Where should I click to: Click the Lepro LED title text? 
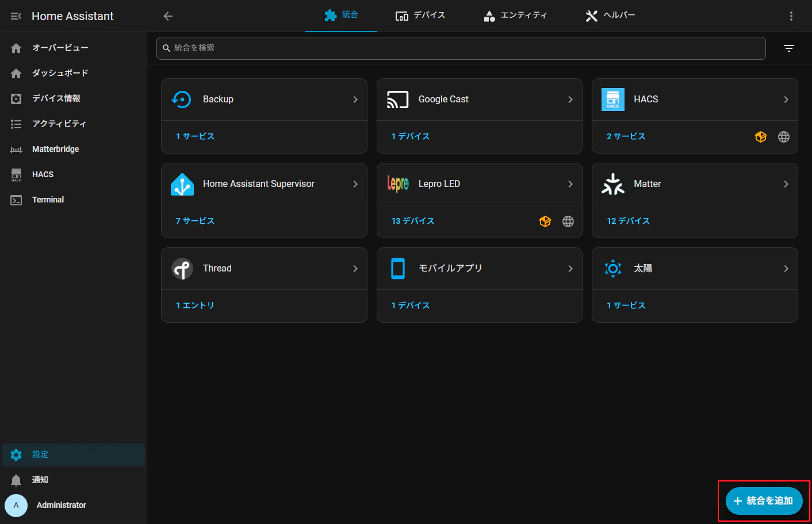tap(439, 184)
